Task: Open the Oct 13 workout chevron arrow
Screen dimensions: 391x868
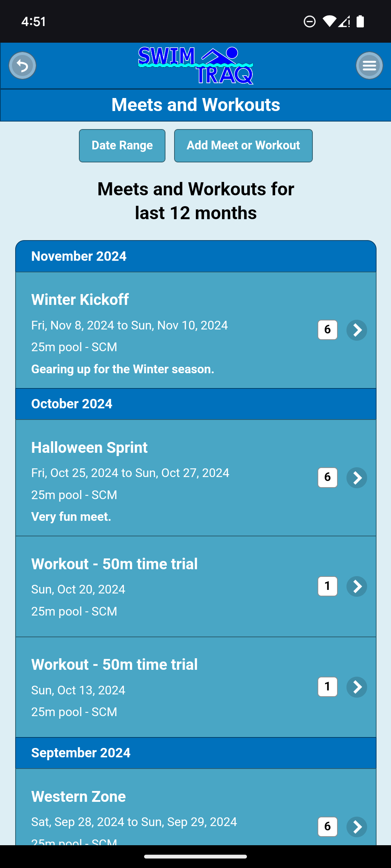Action: pyautogui.click(x=357, y=687)
